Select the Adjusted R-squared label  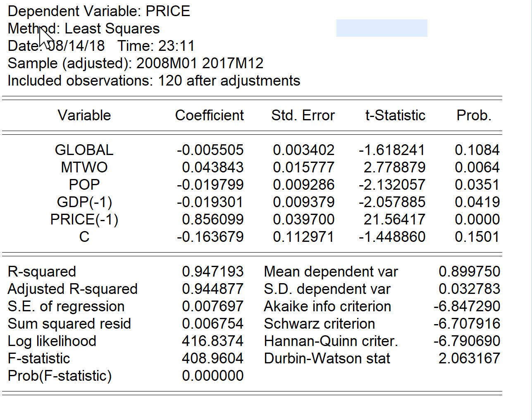pyautogui.click(x=72, y=289)
